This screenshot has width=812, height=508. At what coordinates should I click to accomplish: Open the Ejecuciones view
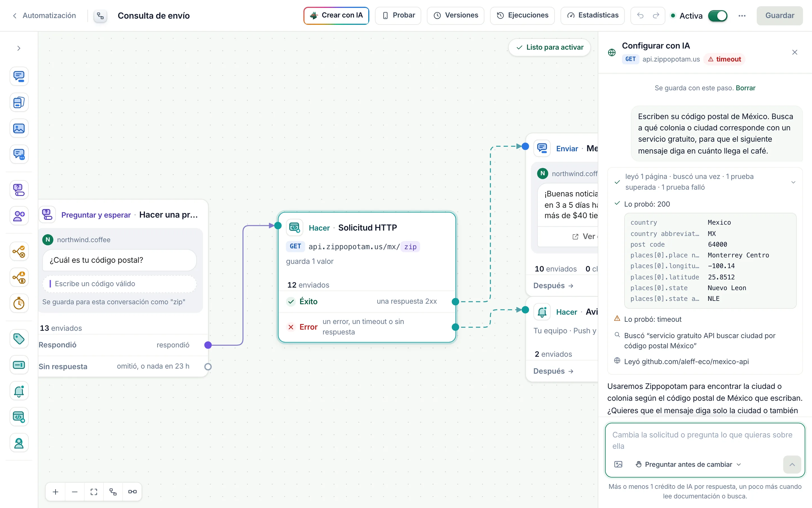pyautogui.click(x=522, y=16)
